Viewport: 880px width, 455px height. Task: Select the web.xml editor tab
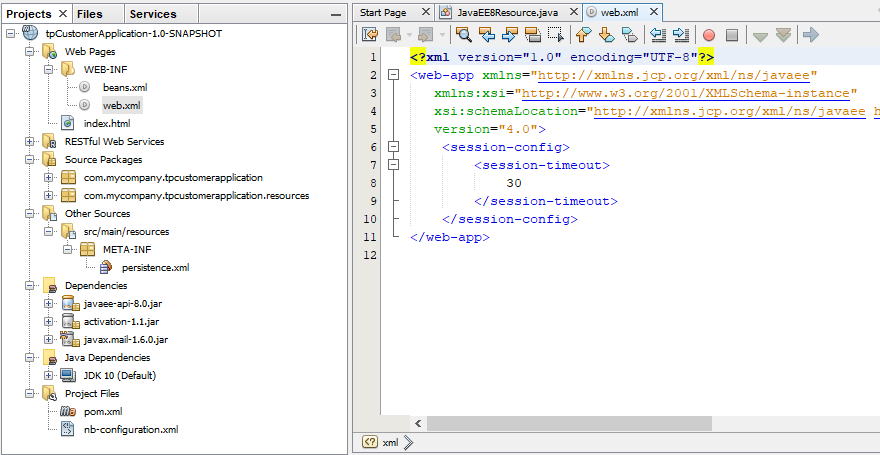click(x=620, y=12)
